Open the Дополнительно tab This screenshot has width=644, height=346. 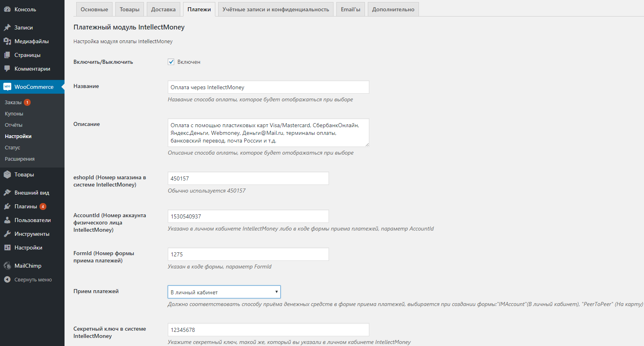pos(393,9)
